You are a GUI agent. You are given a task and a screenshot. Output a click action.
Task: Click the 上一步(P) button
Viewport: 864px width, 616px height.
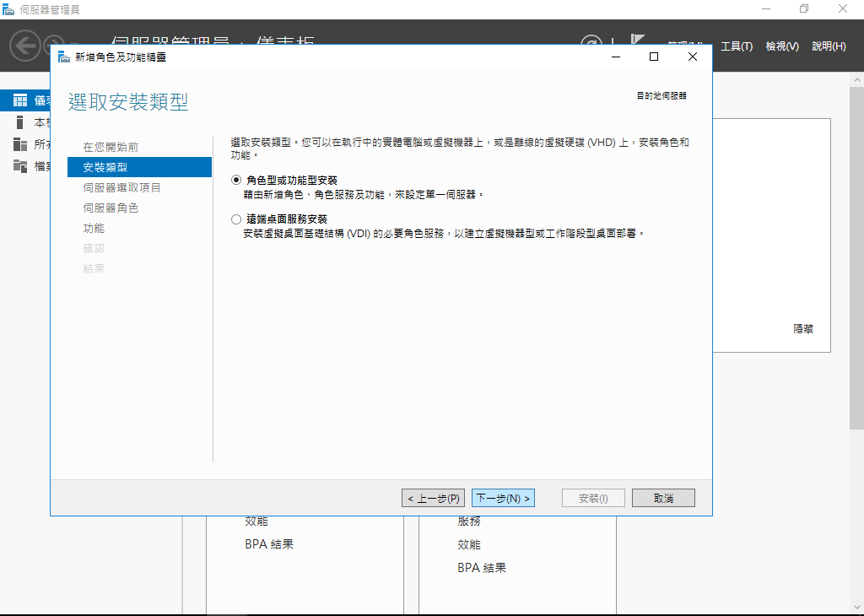[x=433, y=498]
